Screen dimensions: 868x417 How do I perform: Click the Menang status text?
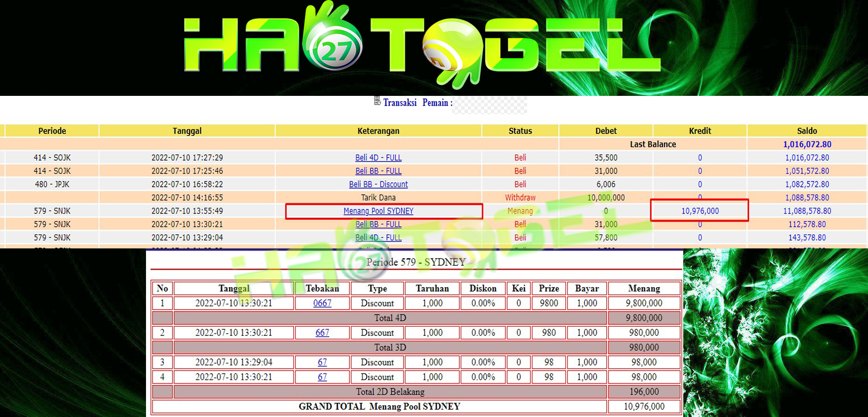tap(520, 211)
